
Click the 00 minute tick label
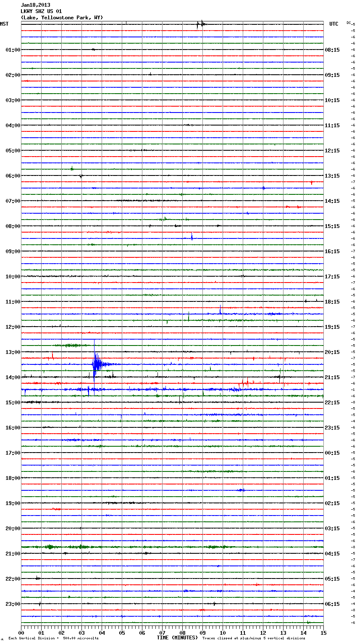[21, 633]
